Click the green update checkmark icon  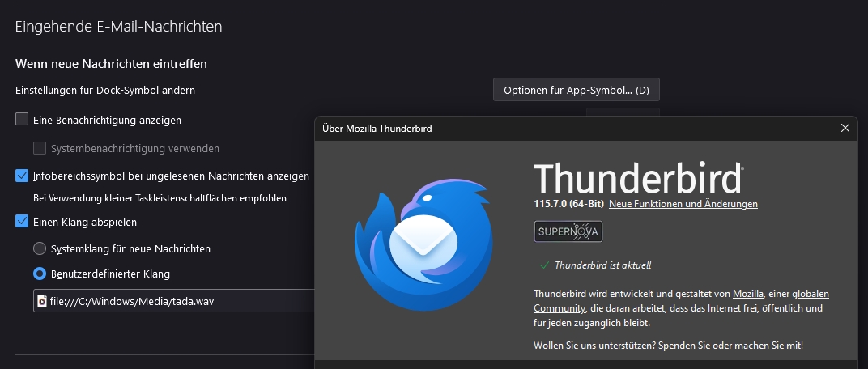(544, 265)
